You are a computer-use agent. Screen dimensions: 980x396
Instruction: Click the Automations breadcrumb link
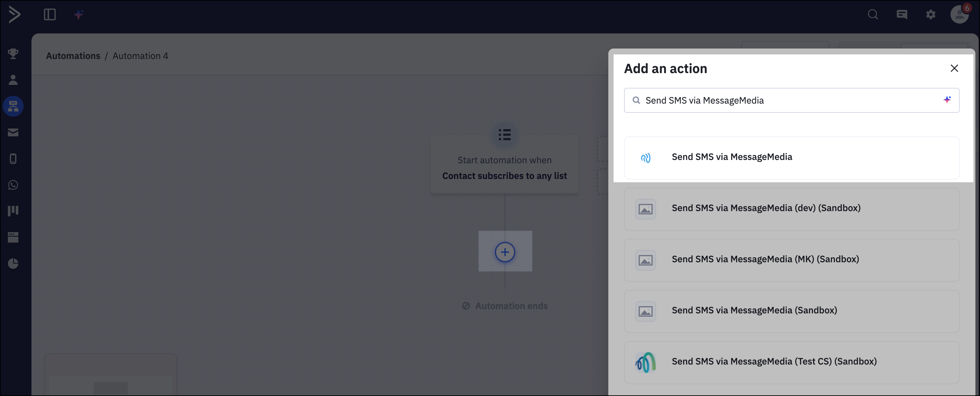[x=73, y=56]
